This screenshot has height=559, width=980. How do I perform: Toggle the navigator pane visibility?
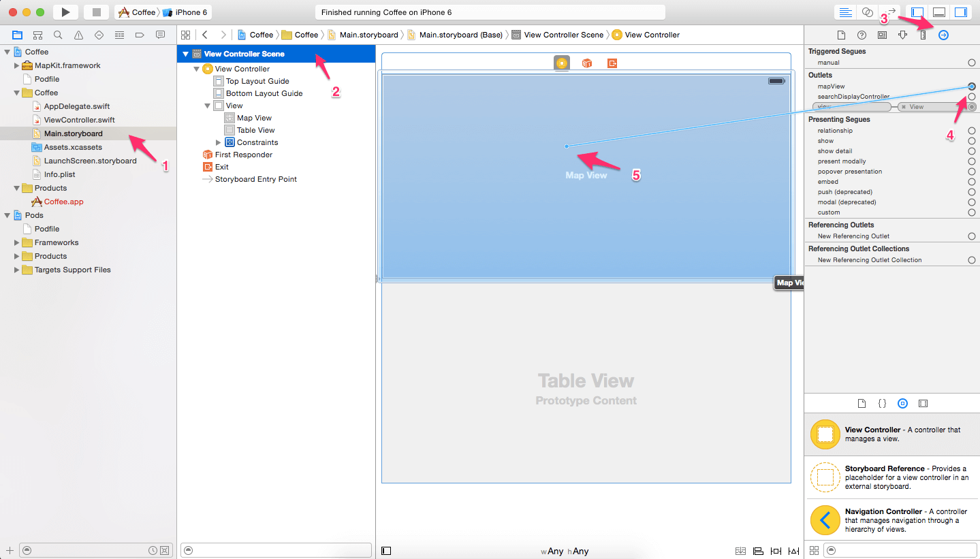(x=917, y=12)
